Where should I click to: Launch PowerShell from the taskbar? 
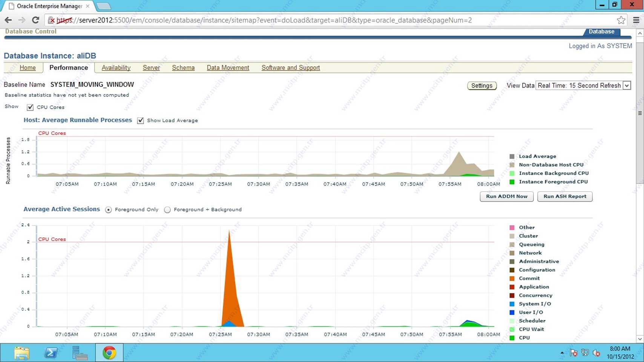[x=51, y=353]
